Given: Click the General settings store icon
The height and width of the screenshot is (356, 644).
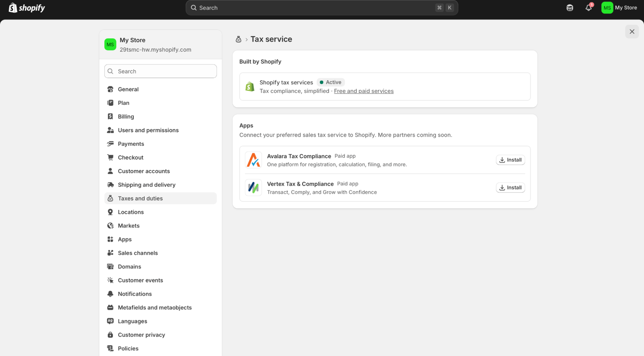Looking at the screenshot, I should click(x=110, y=89).
